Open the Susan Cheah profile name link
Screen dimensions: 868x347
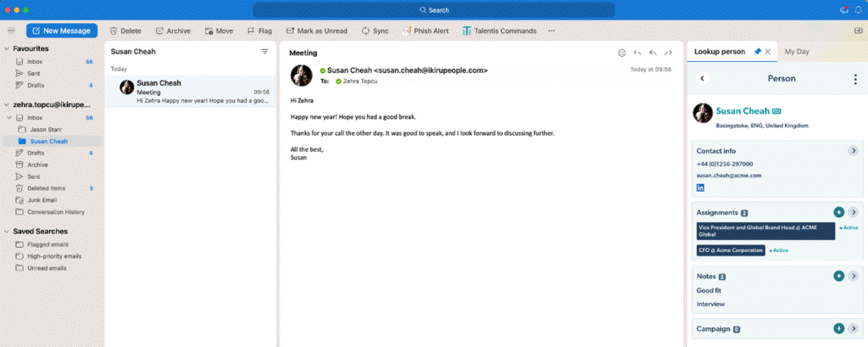[743, 111]
